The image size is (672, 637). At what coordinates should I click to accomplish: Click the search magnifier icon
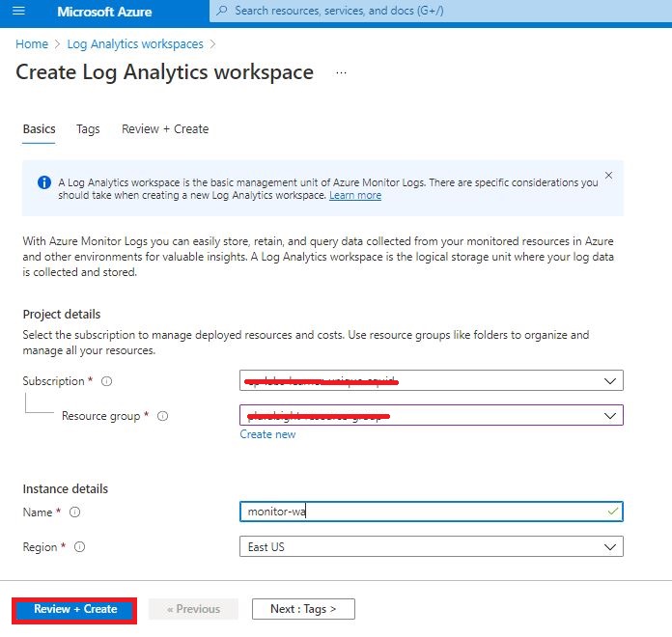coord(223,11)
